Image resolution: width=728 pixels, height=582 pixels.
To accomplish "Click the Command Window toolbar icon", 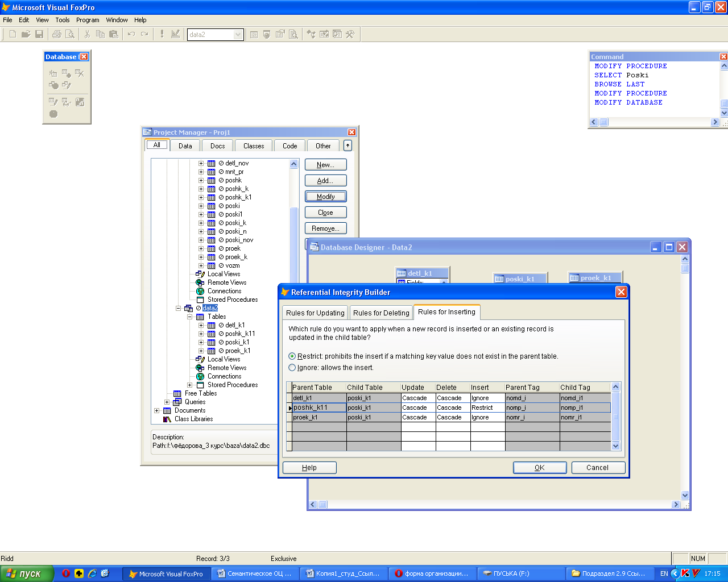I will 254,34.
